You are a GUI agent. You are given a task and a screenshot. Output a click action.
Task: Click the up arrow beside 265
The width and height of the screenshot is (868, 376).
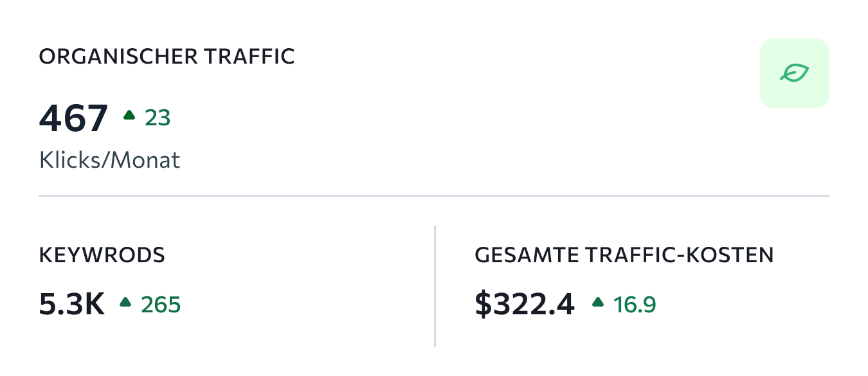pyautogui.click(x=126, y=301)
